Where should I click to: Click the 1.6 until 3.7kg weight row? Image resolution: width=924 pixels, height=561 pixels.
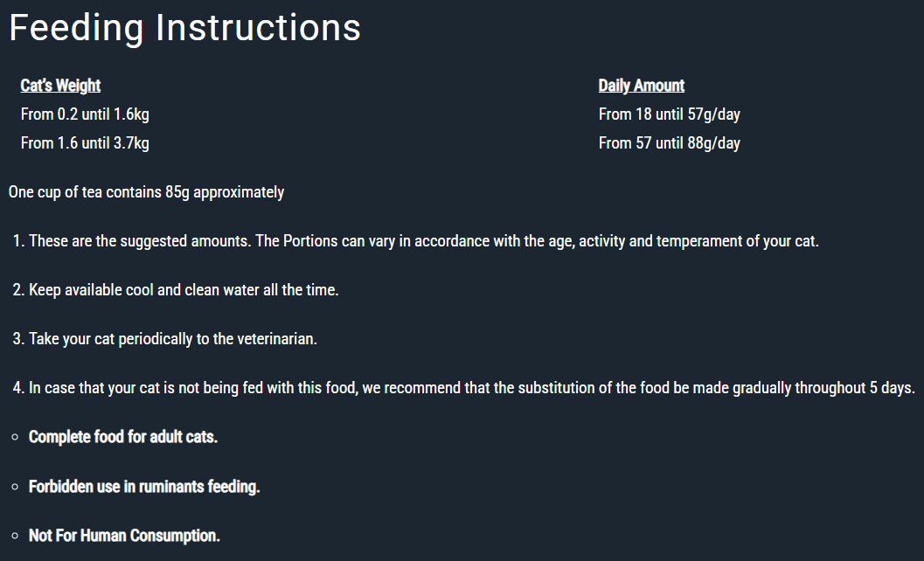[85, 143]
